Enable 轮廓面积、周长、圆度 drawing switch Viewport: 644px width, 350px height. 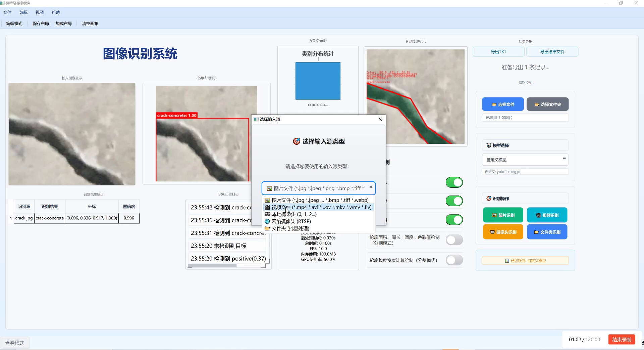[x=454, y=240]
